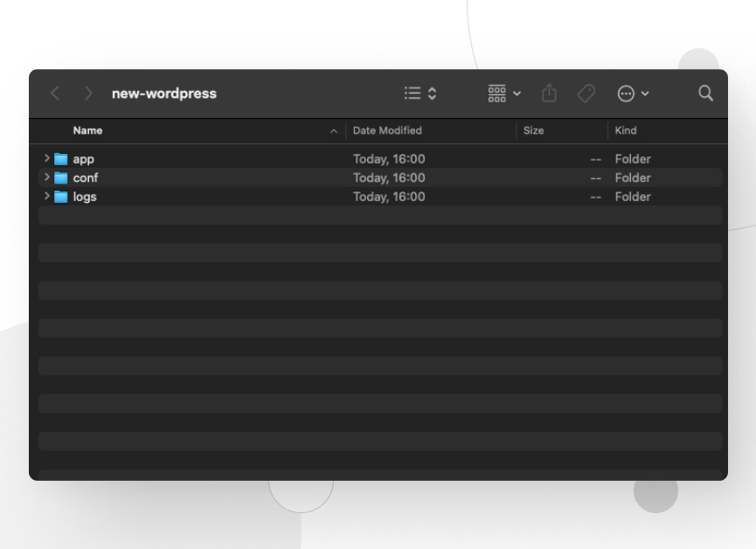The image size is (756, 549).
Task: Click the size dashes in conf row
Action: (x=595, y=178)
